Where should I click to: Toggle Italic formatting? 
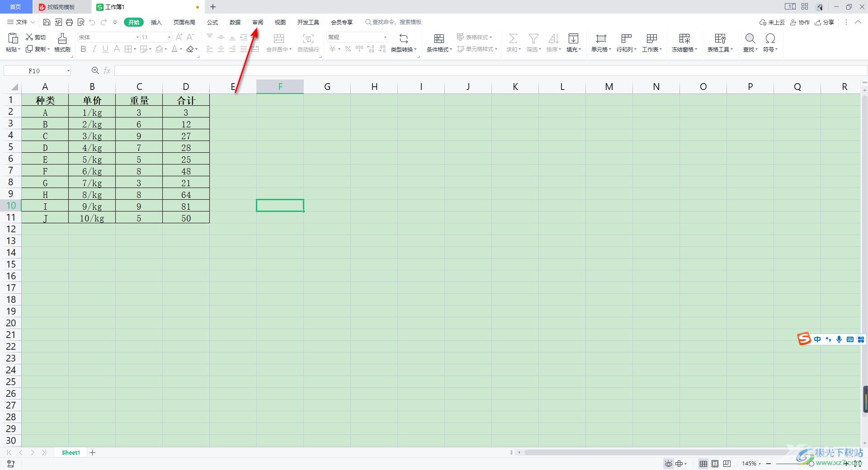coord(94,49)
